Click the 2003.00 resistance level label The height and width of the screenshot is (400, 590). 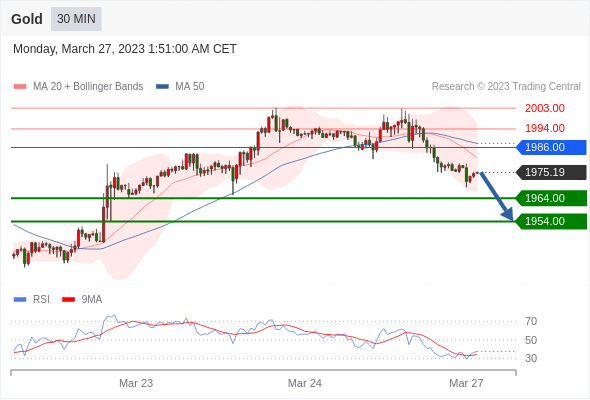[x=545, y=108]
